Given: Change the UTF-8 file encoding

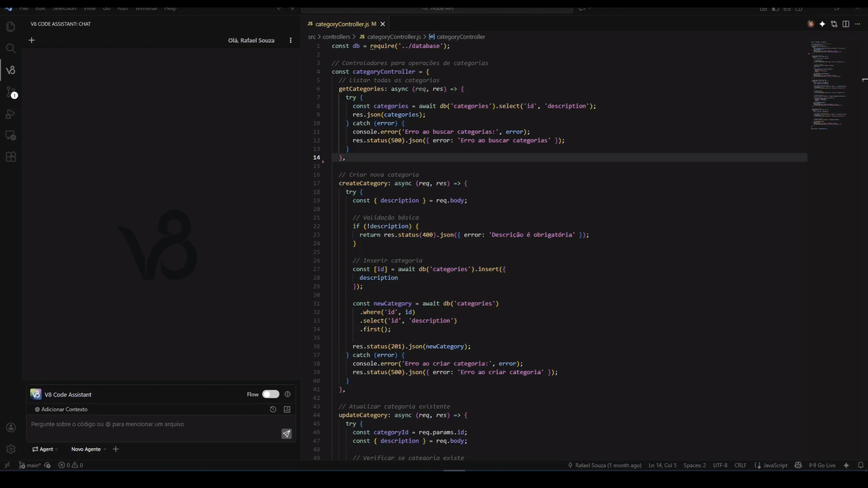Looking at the screenshot, I should (720, 465).
